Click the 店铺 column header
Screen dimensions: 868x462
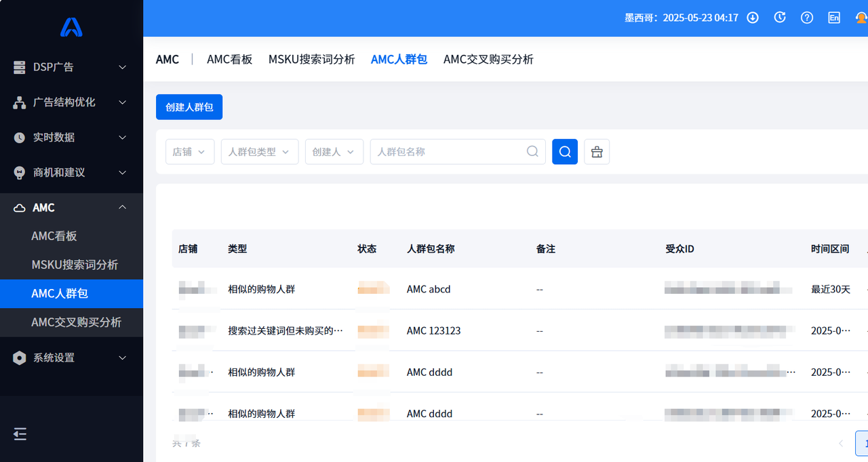pyautogui.click(x=188, y=249)
